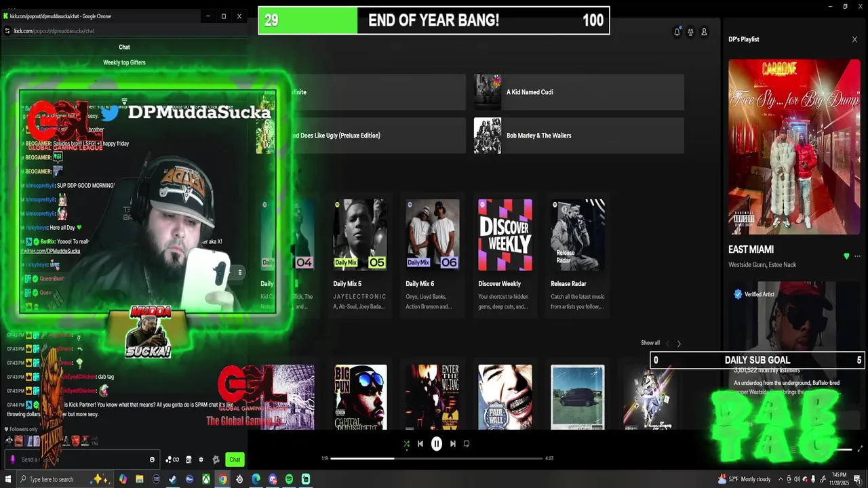Open Microsoft Edge from the taskbar
Screen dimensions: 868x488
tap(256, 479)
